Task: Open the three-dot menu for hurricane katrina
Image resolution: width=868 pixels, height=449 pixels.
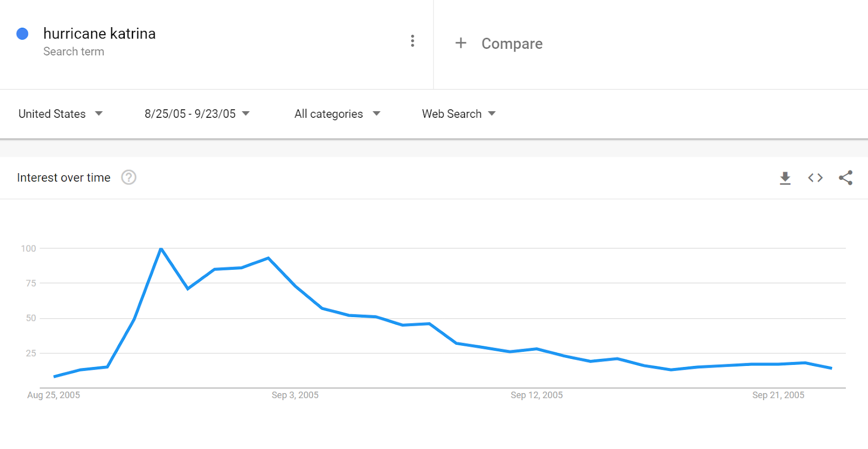Action: (412, 41)
